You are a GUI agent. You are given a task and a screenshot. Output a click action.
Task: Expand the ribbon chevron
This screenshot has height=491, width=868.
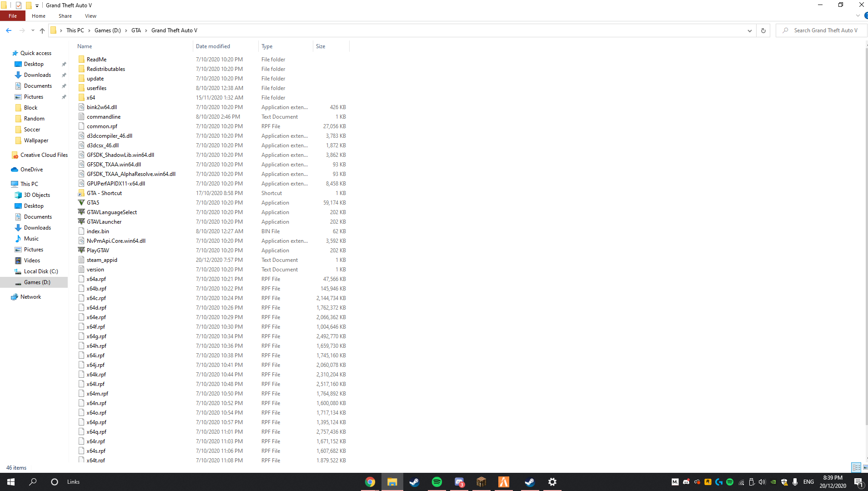click(x=858, y=15)
